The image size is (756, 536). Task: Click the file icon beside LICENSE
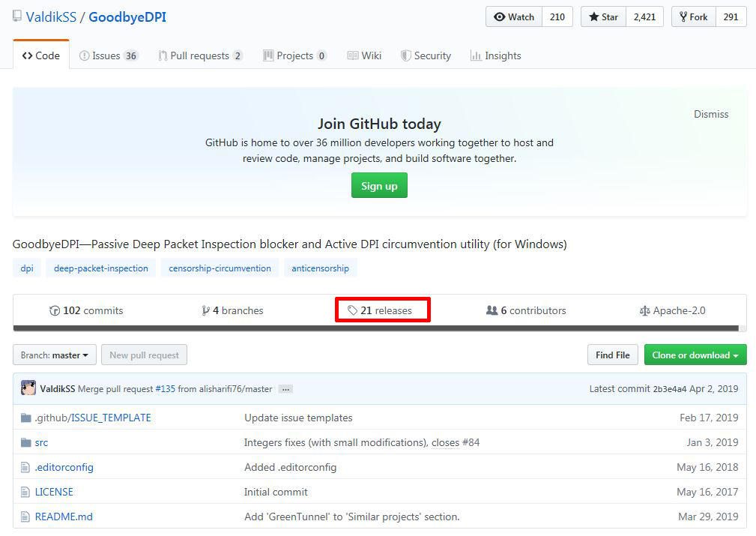[x=25, y=492]
